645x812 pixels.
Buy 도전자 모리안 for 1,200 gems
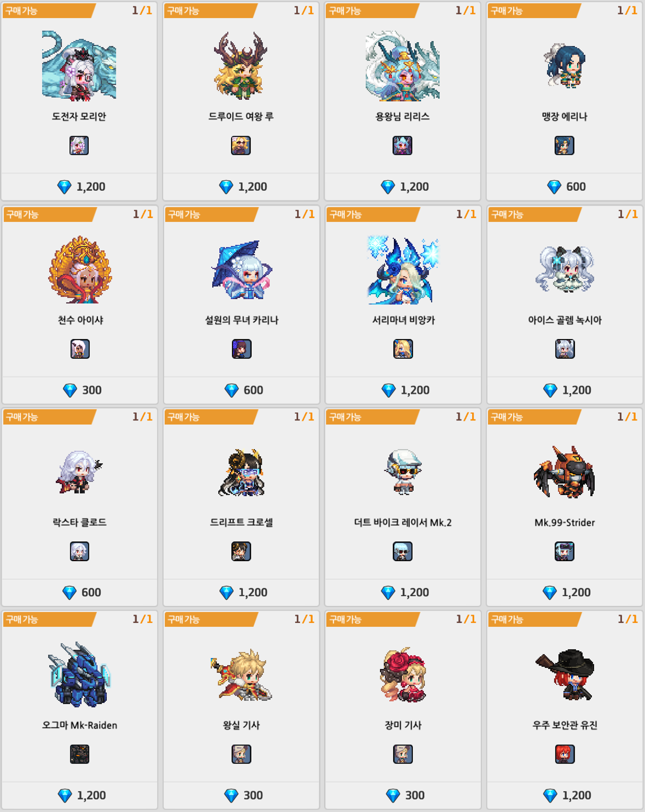(81, 187)
